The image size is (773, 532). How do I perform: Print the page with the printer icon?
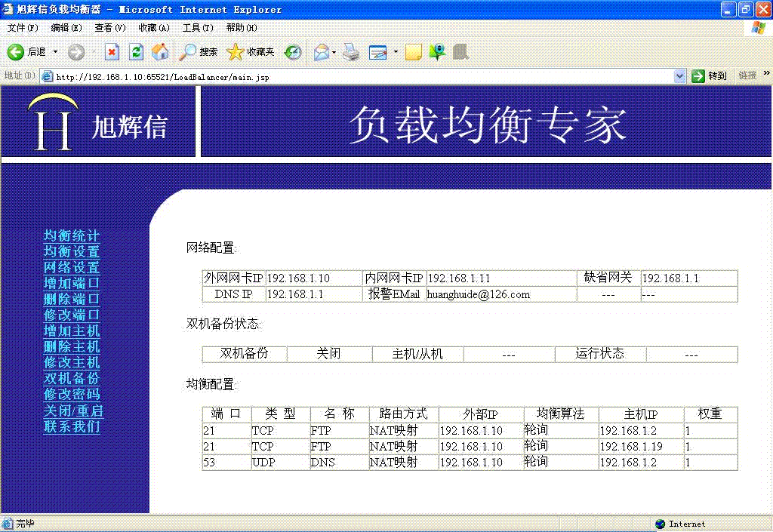pyautogui.click(x=350, y=52)
